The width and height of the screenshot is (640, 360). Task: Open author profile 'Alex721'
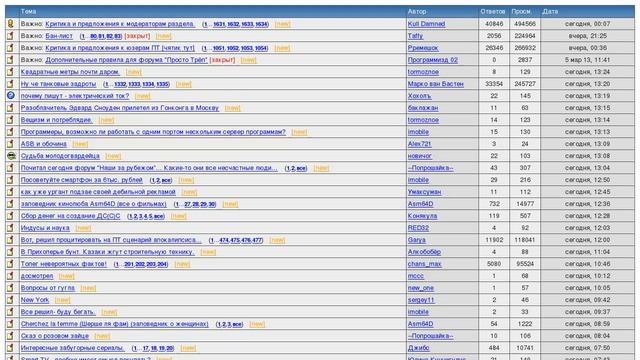419,144
